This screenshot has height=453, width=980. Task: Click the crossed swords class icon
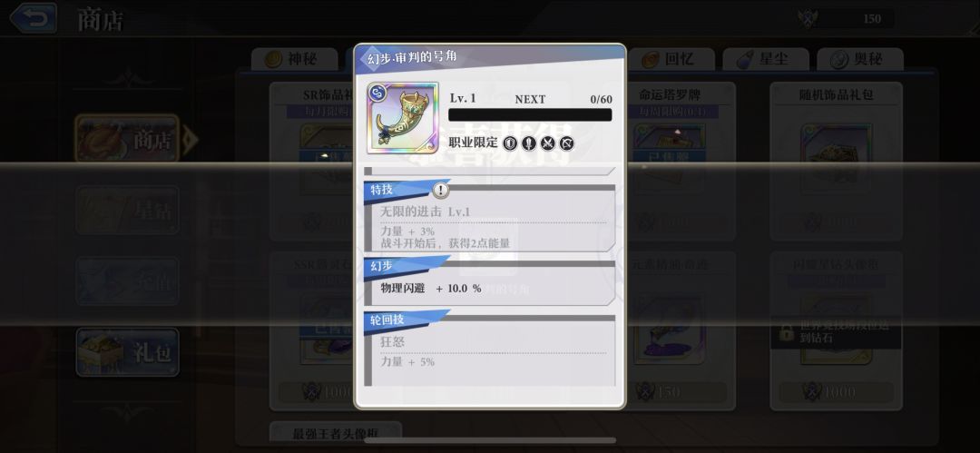tap(547, 143)
